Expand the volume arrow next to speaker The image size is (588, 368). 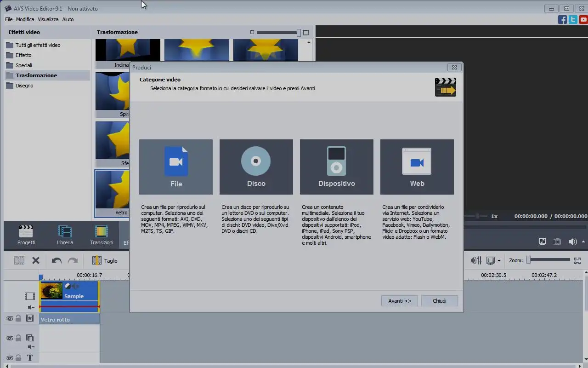pyautogui.click(x=584, y=241)
